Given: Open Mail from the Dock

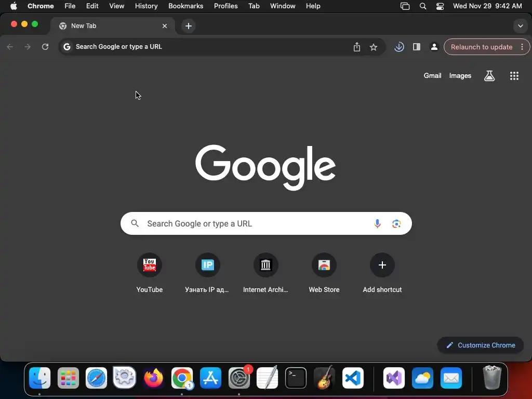Looking at the screenshot, I should (x=451, y=378).
